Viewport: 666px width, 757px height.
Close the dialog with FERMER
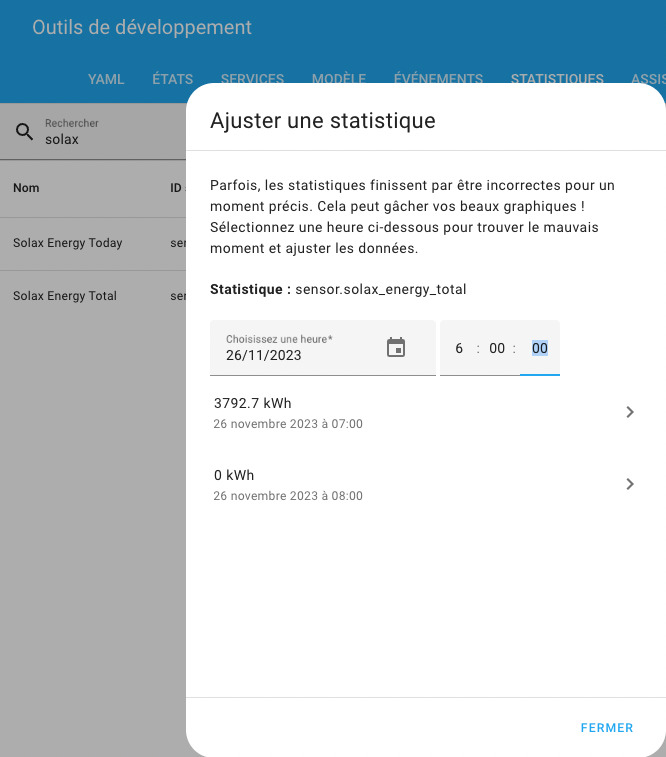pos(607,728)
